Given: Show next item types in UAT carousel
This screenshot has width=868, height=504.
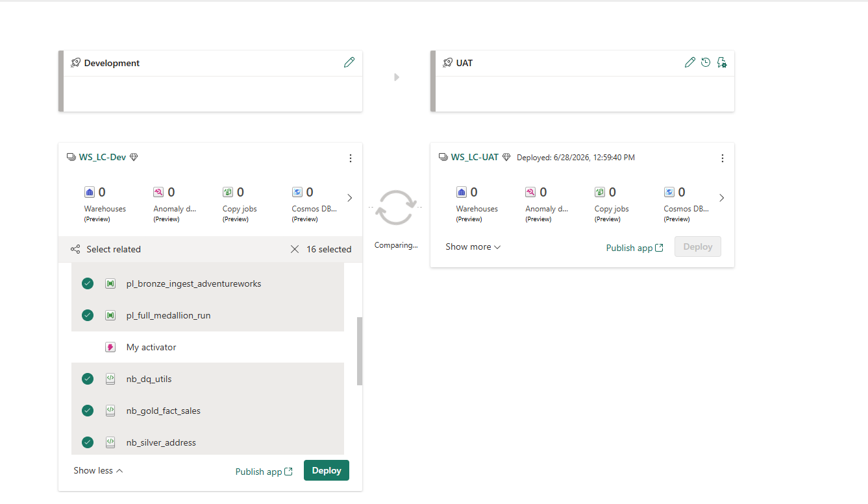Looking at the screenshot, I should pyautogui.click(x=722, y=198).
